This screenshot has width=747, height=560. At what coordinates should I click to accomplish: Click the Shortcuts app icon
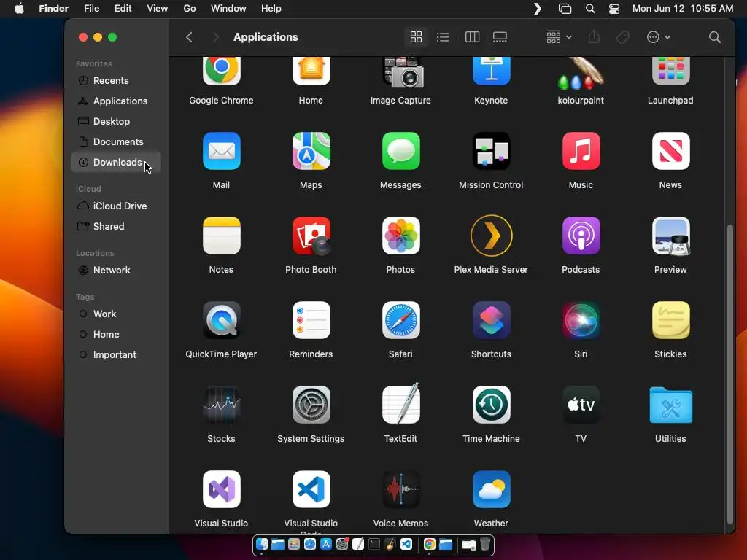click(491, 320)
